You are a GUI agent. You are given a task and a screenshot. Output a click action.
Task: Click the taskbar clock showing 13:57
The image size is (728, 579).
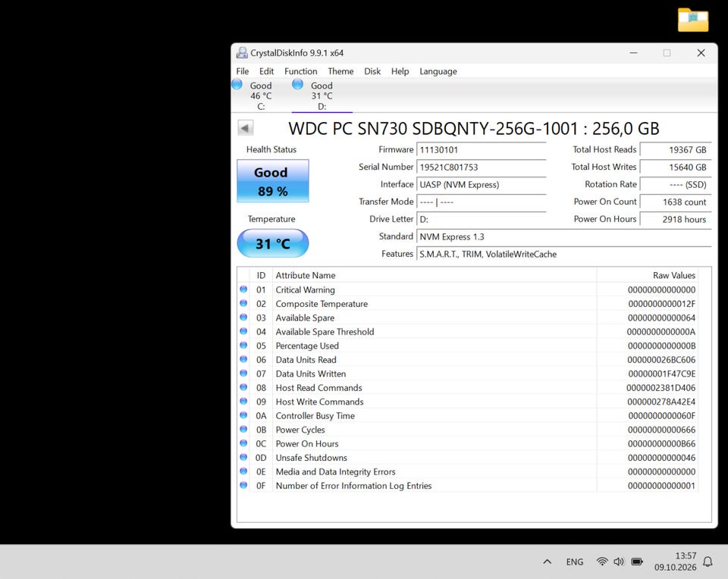pyautogui.click(x=676, y=562)
